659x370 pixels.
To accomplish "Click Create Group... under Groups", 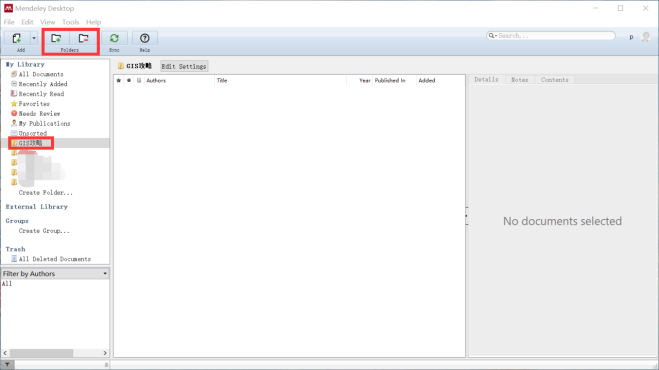I will pyautogui.click(x=44, y=231).
